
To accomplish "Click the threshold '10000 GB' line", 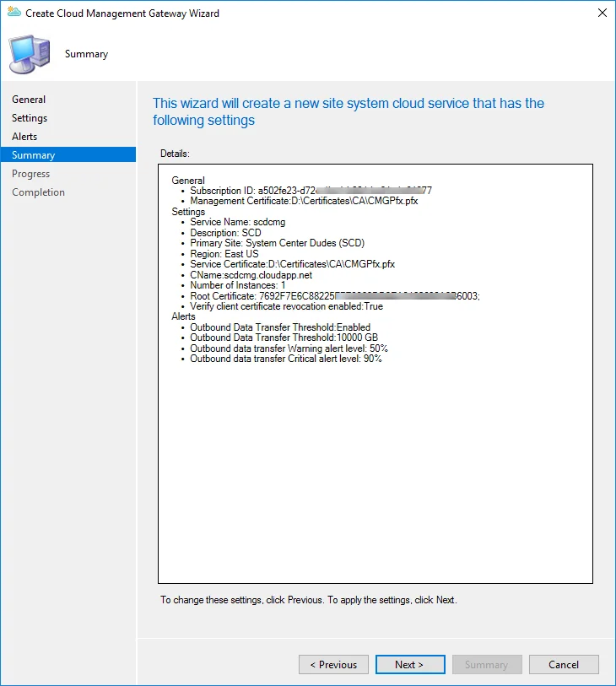I will click(x=284, y=338).
